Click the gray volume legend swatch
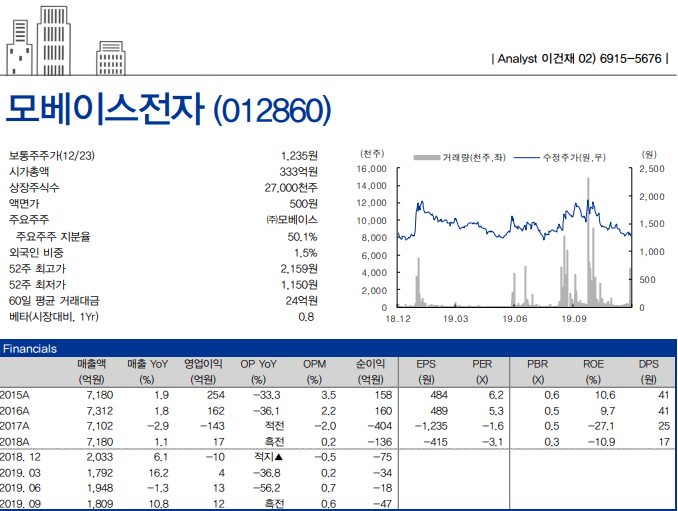Screen dimensions: 678x511 pyautogui.click(x=427, y=157)
